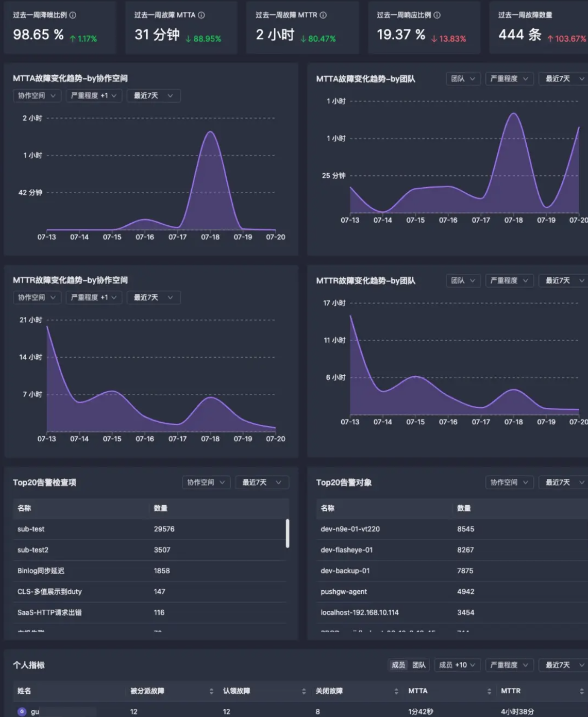Switch 个人指标 to 团队 tab
Screen dimensions: 588x717
[x=419, y=665]
